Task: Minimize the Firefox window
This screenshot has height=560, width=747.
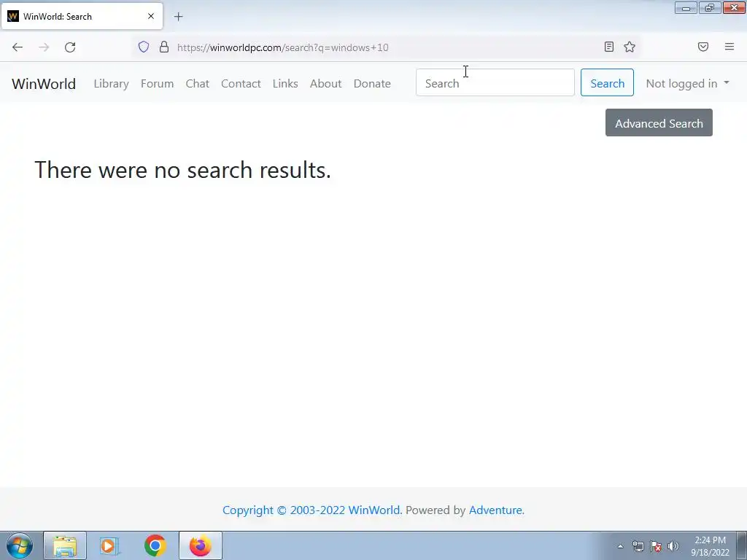Action: coord(686,8)
